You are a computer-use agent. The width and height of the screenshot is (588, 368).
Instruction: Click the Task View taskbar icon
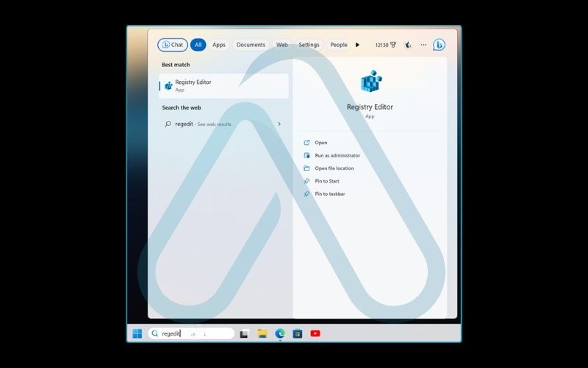click(x=244, y=333)
